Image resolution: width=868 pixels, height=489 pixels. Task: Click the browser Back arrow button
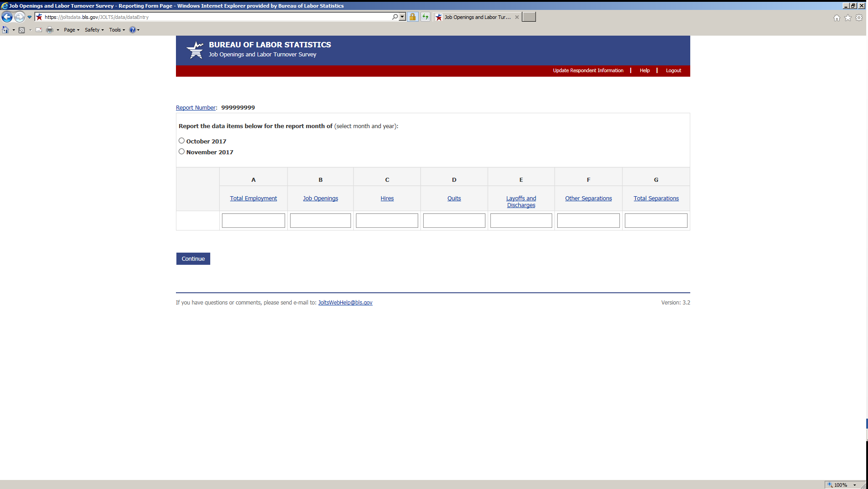(7, 17)
